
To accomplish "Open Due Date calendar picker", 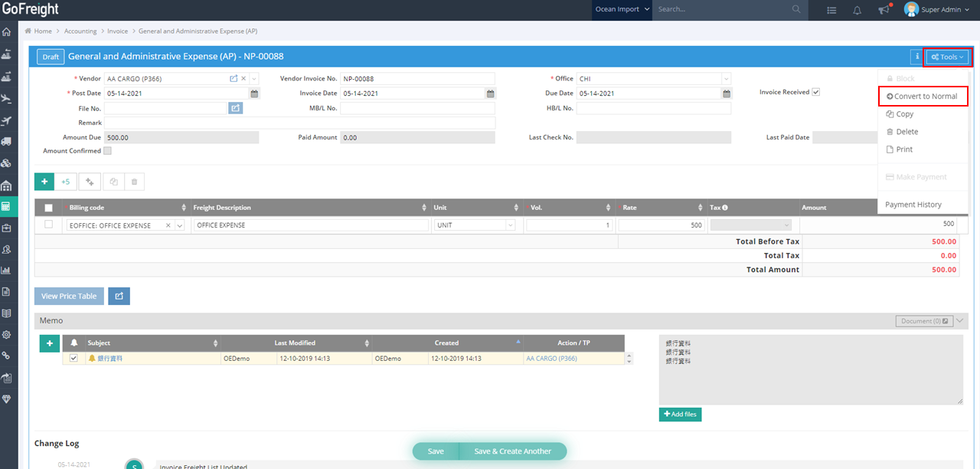I will pos(726,93).
